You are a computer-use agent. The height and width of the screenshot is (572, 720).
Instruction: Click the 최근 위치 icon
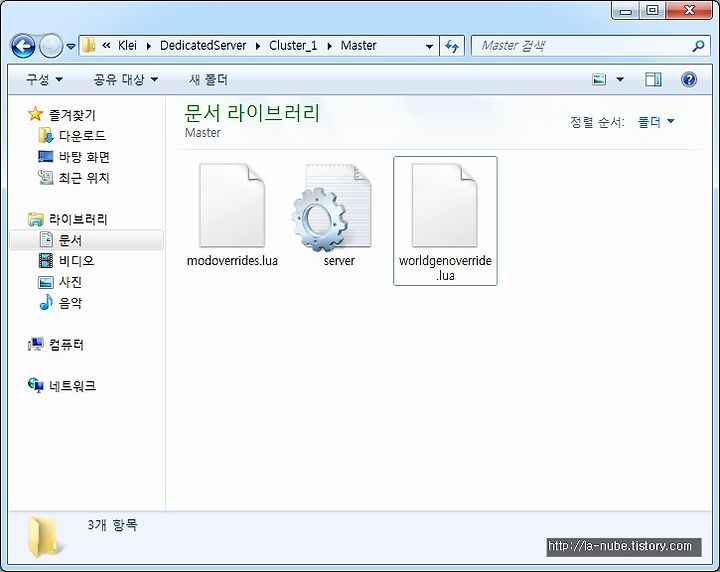click(45, 178)
